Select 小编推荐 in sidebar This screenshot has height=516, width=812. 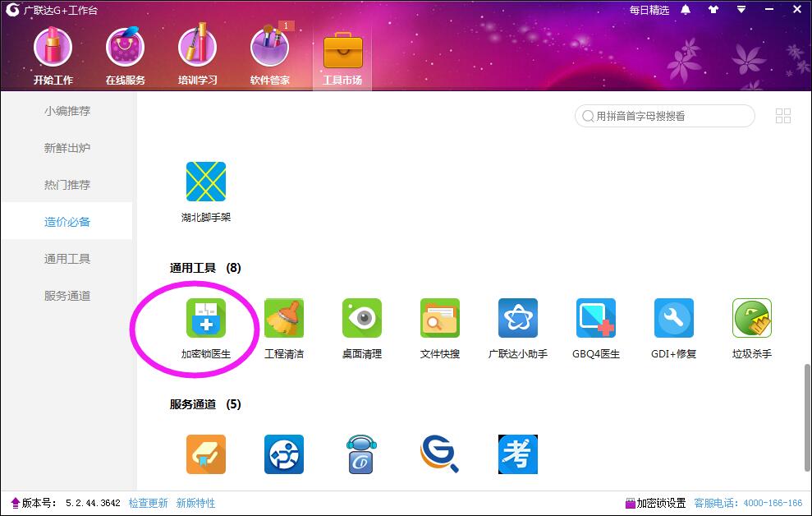pyautogui.click(x=67, y=111)
